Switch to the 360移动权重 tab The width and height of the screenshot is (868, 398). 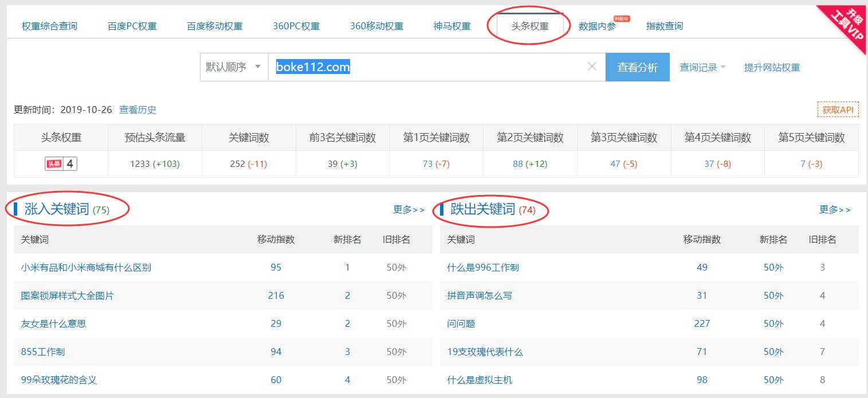coord(375,25)
